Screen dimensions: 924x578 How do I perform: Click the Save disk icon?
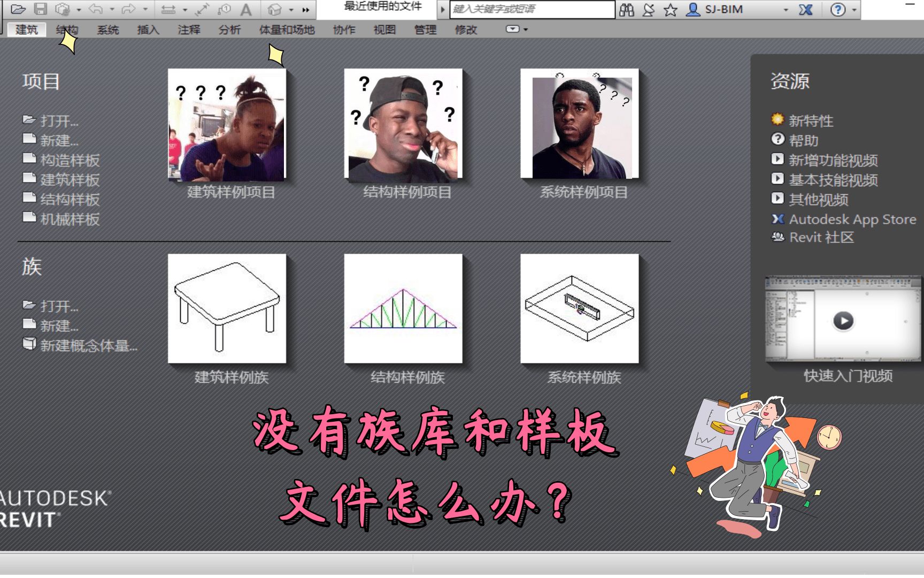click(x=41, y=9)
